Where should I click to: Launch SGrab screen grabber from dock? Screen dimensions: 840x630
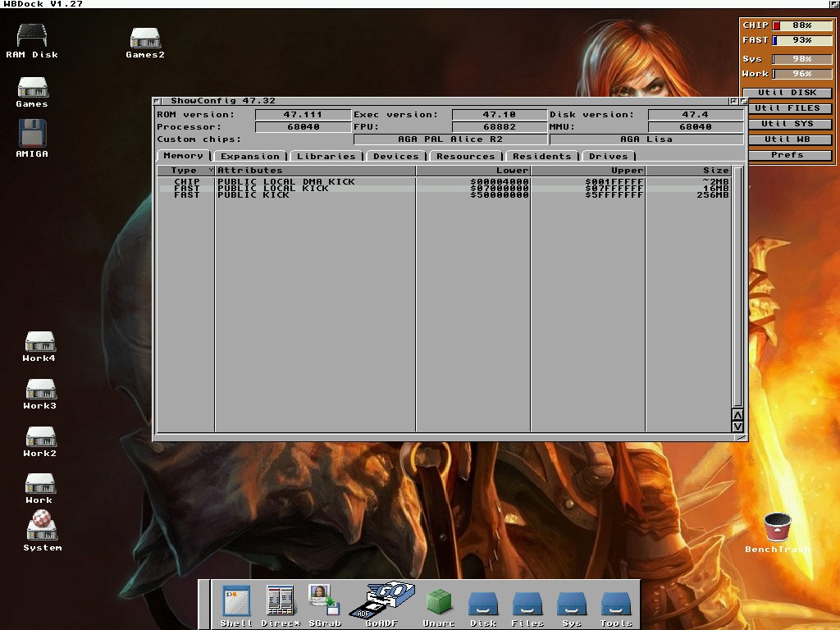[325, 605]
